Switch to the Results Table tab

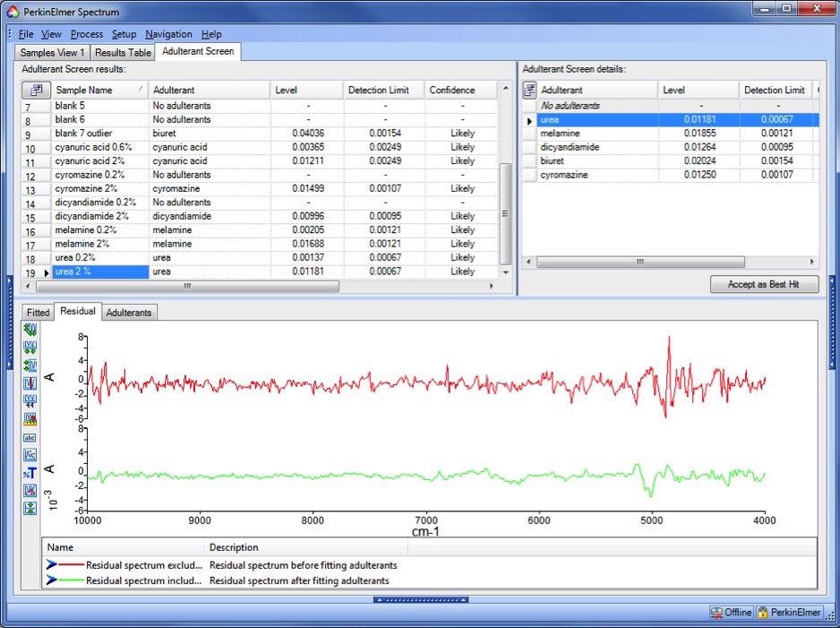click(x=123, y=53)
